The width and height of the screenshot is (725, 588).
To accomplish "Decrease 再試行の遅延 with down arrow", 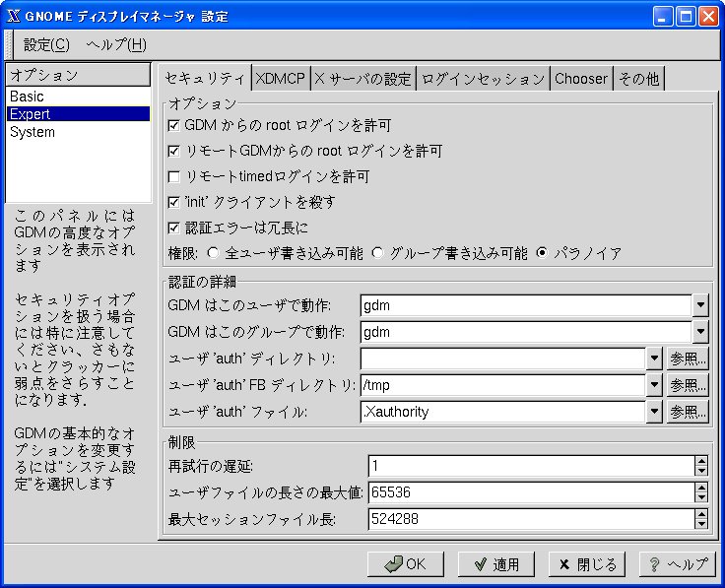I will tap(701, 471).
